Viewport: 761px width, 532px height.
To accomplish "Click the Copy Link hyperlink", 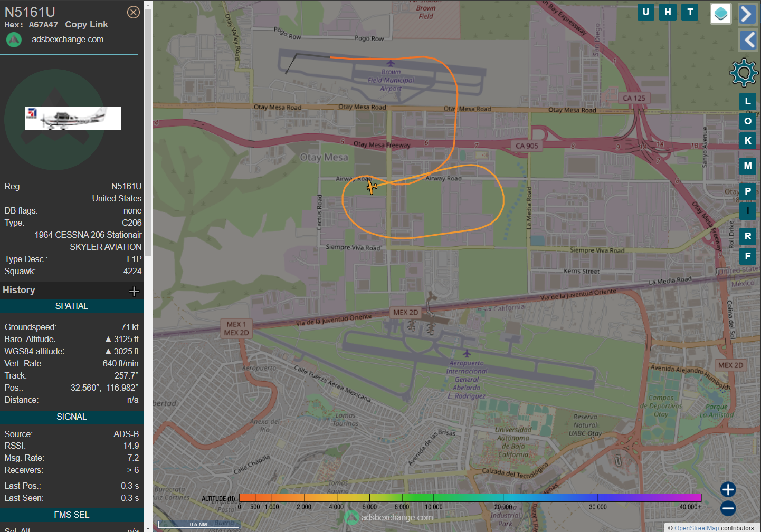I will click(87, 25).
